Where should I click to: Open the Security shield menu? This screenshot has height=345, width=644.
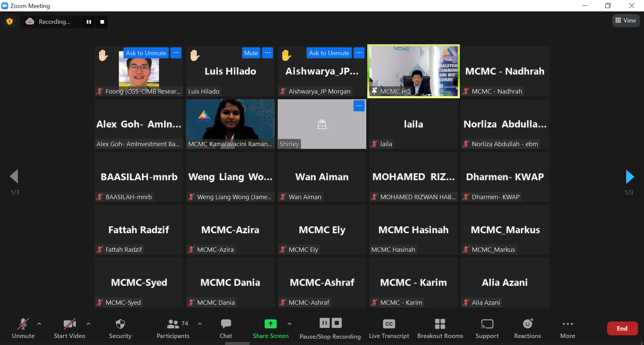tap(120, 329)
